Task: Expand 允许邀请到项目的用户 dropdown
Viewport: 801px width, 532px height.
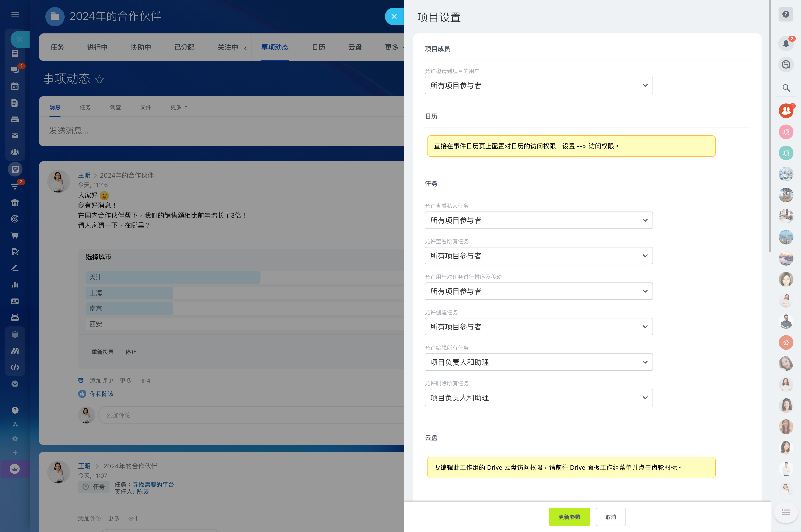Action: coord(538,86)
